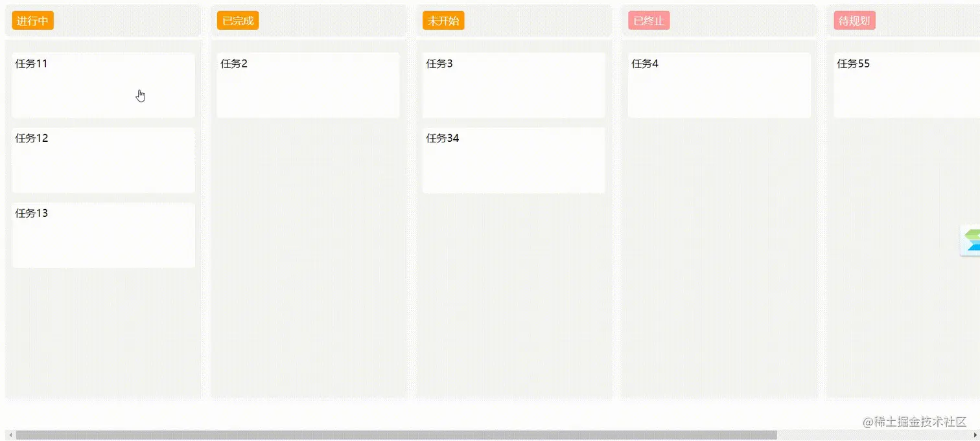The image size is (980, 441).
Task: Click the horizontal scrollbar thumb
Action: [x=395, y=435]
